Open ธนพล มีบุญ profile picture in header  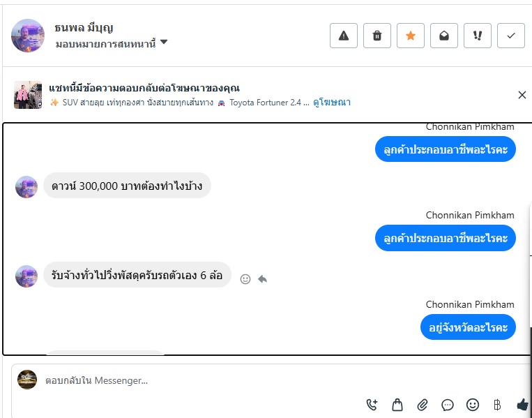pyautogui.click(x=28, y=36)
